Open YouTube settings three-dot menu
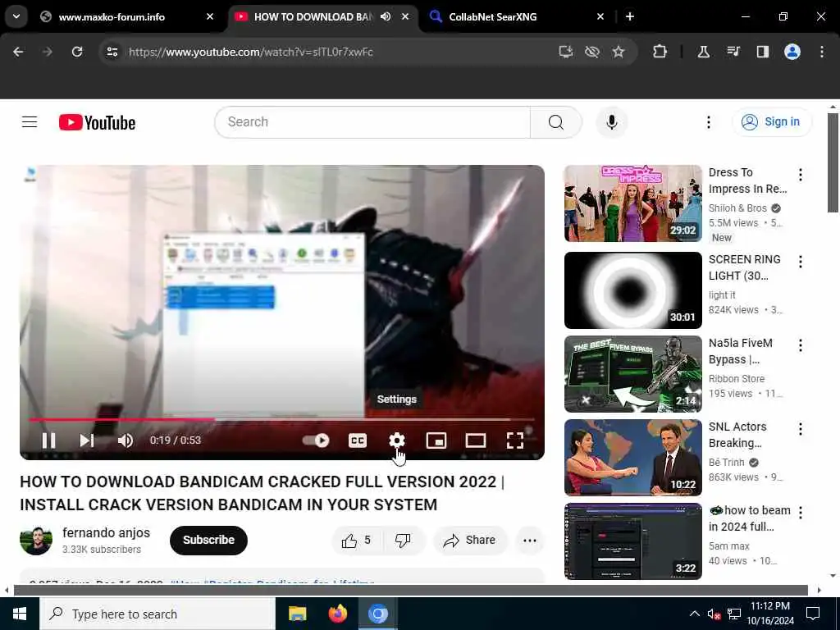 pyautogui.click(x=708, y=122)
